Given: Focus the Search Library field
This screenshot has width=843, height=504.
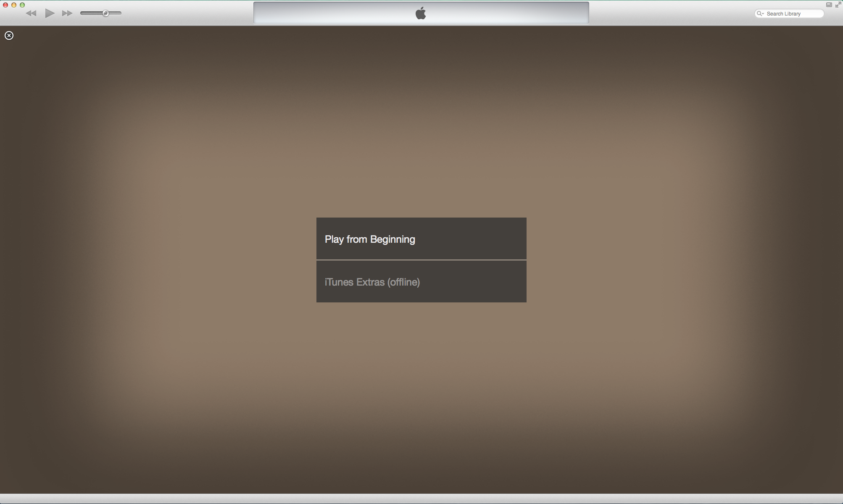Looking at the screenshot, I should (x=789, y=14).
